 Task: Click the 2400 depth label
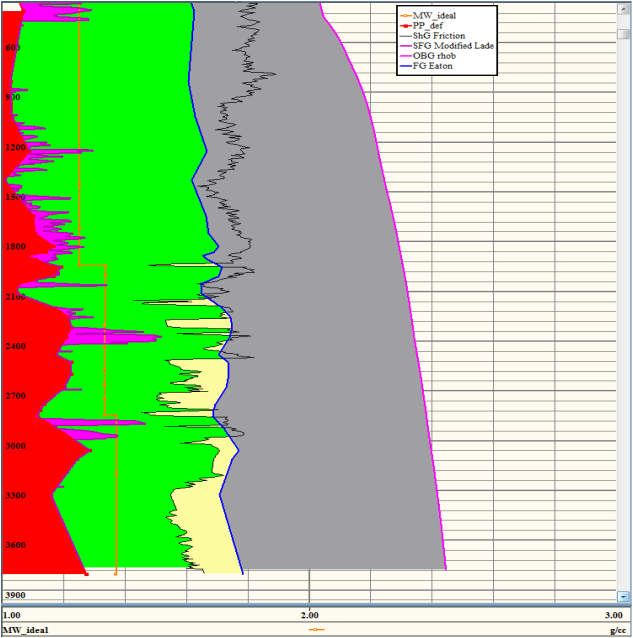18,346
